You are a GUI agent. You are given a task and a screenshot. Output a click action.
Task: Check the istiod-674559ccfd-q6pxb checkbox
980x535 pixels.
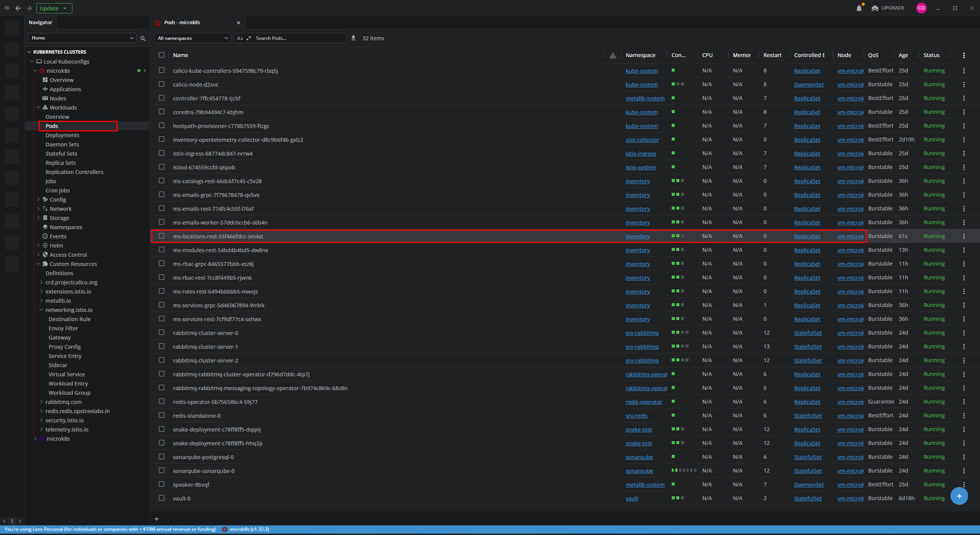click(162, 167)
